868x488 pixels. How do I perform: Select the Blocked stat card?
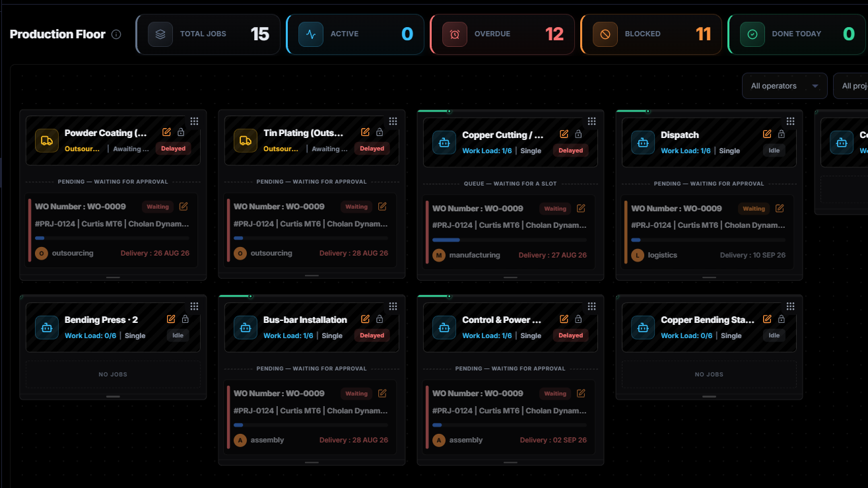pyautogui.click(x=651, y=34)
